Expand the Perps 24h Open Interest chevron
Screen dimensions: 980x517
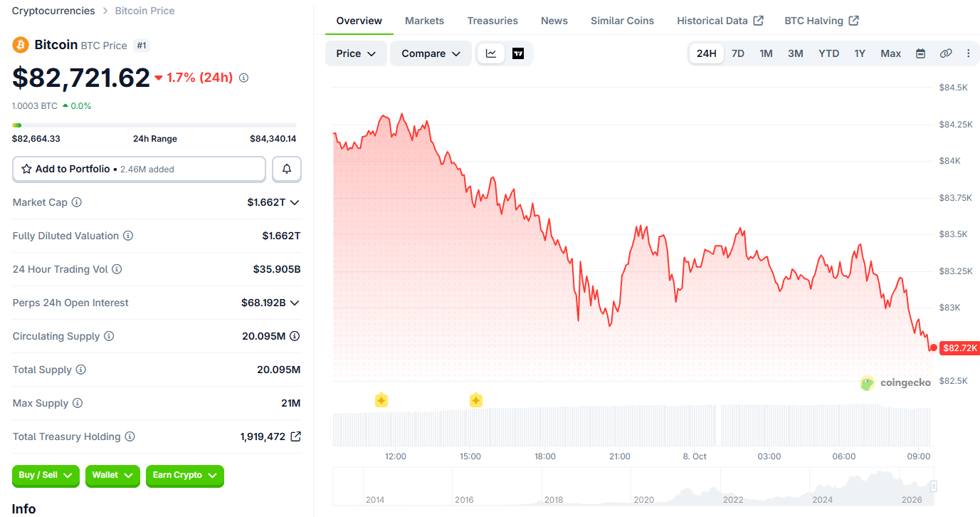coord(295,303)
